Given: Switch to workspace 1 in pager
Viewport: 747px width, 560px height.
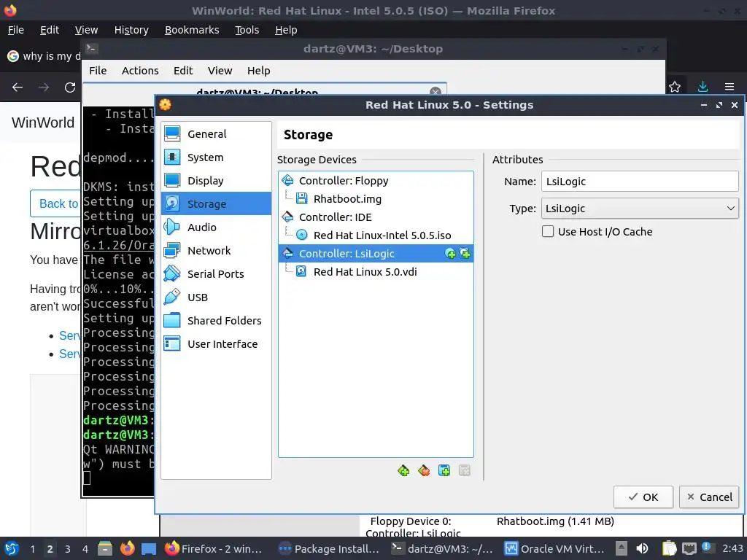Looking at the screenshot, I should coord(32,548).
